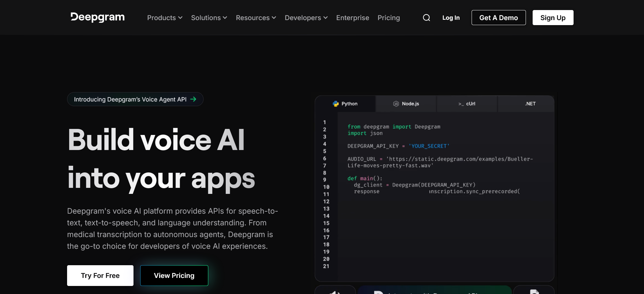Open the Developers dropdown
The width and height of the screenshot is (644, 294).
[x=306, y=18]
